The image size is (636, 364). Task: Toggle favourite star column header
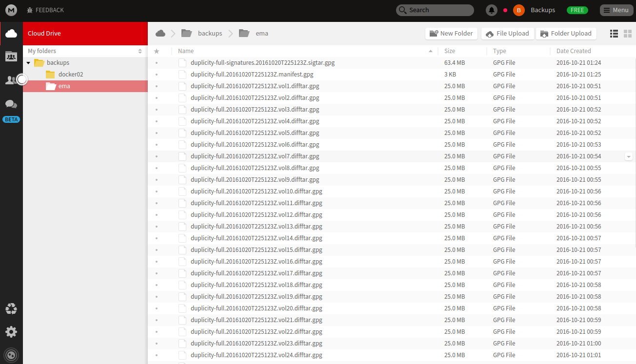(x=157, y=51)
